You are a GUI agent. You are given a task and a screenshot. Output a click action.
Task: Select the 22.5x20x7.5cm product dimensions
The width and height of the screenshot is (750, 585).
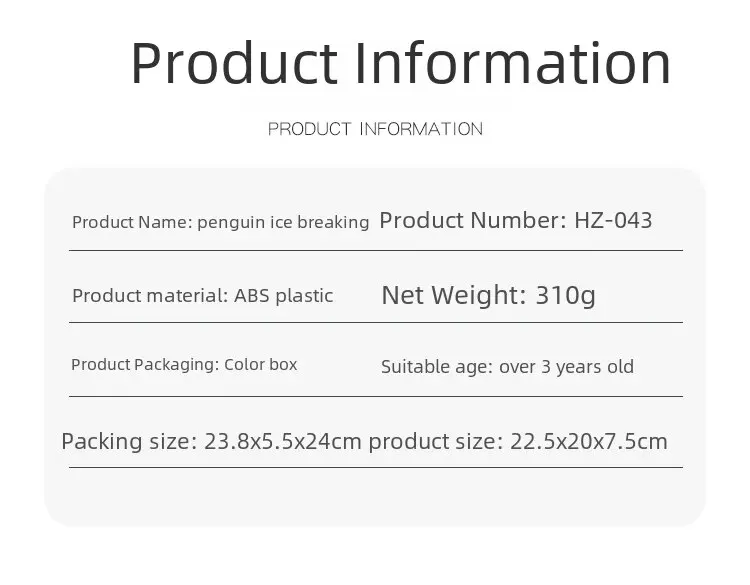pyautogui.click(x=588, y=441)
